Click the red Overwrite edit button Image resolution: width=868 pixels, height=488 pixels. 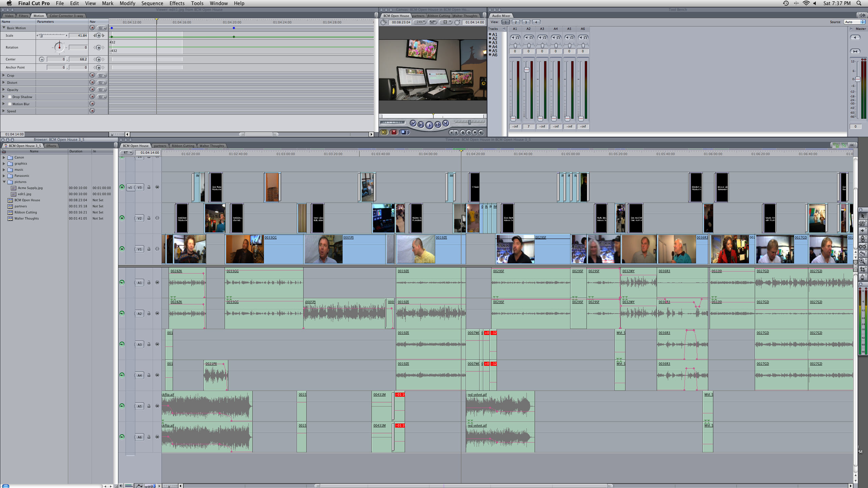pos(394,132)
